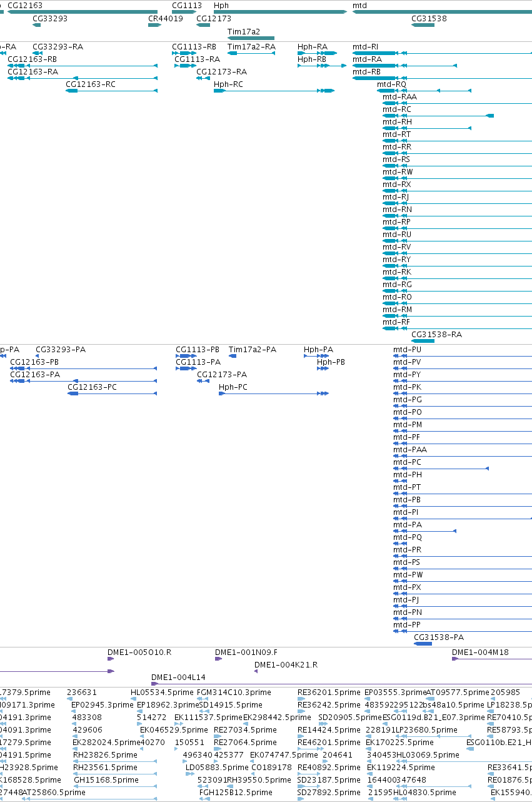
Task: Click protein label mtd-PP
Action: click(407, 625)
